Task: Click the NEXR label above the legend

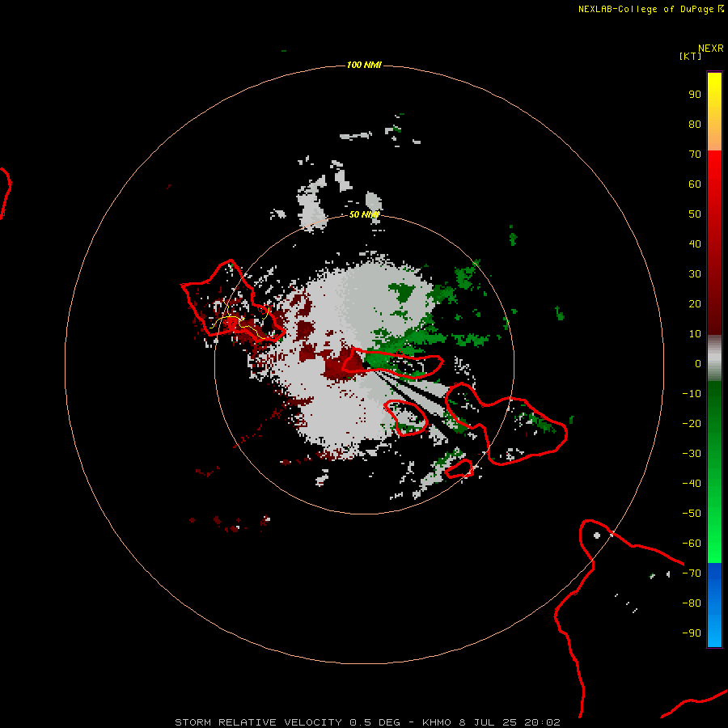Action: tap(711, 49)
